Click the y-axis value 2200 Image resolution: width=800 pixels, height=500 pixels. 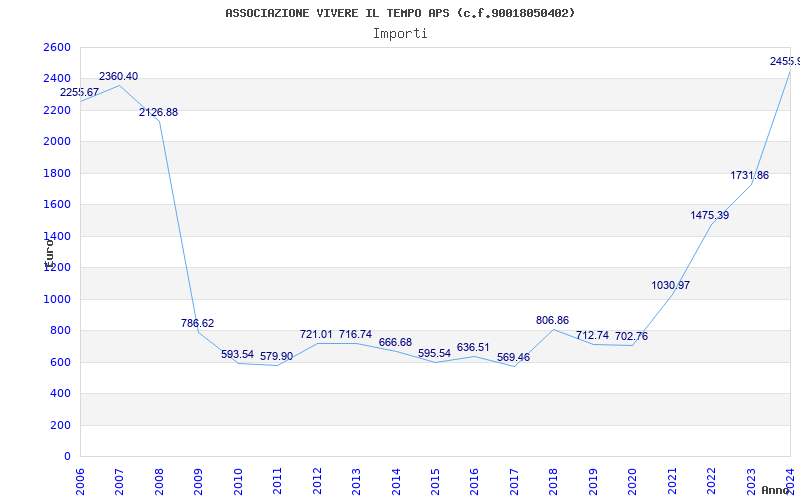click(57, 110)
